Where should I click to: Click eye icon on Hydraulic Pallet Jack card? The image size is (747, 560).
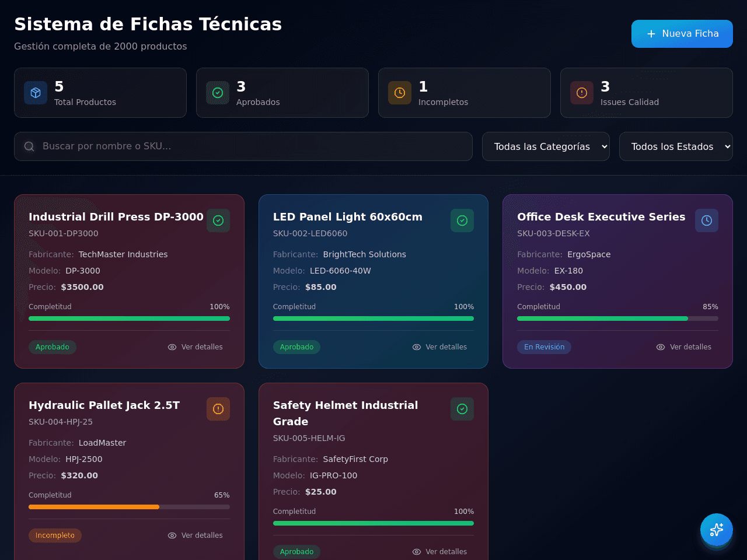172,535
